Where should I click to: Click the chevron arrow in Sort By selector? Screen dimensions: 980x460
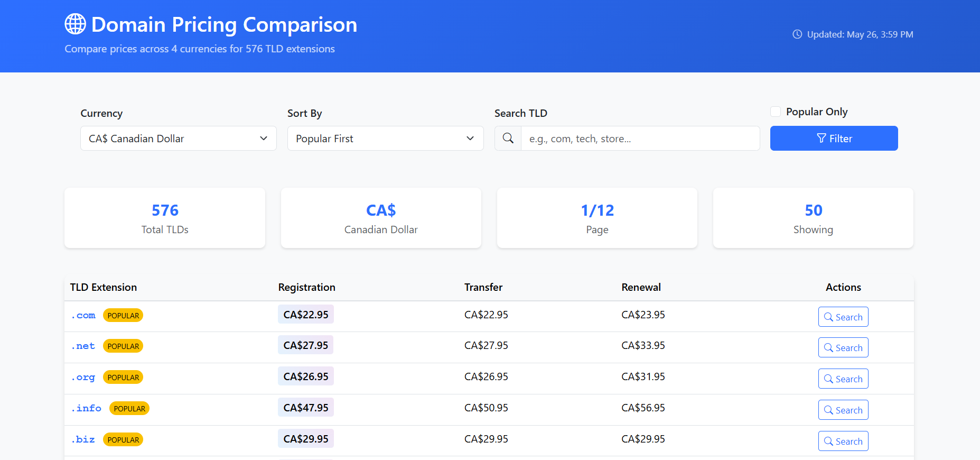pos(470,138)
